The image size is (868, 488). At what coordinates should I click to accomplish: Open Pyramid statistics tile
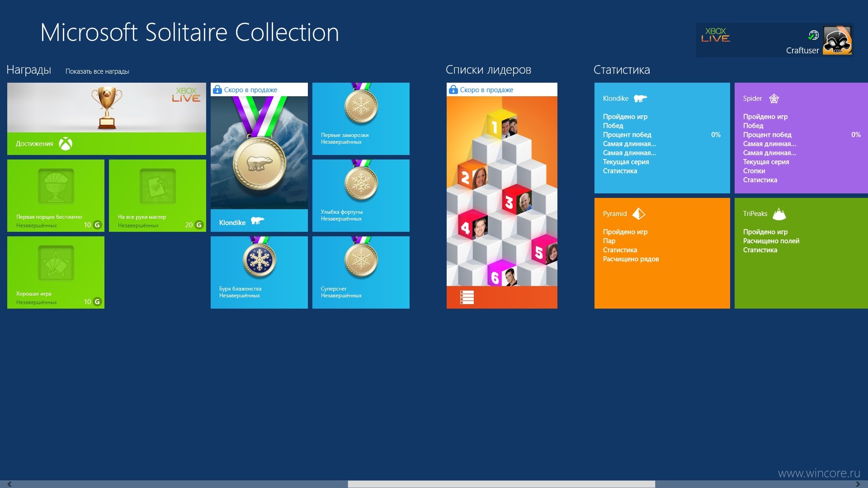662,253
